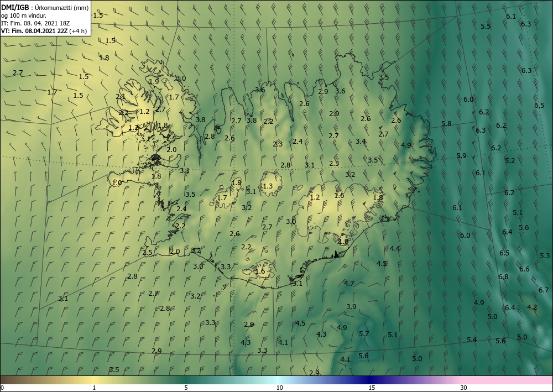This screenshot has width=553, height=392.
Task: Click the '5' tick label on the color scale
Action: point(186,388)
